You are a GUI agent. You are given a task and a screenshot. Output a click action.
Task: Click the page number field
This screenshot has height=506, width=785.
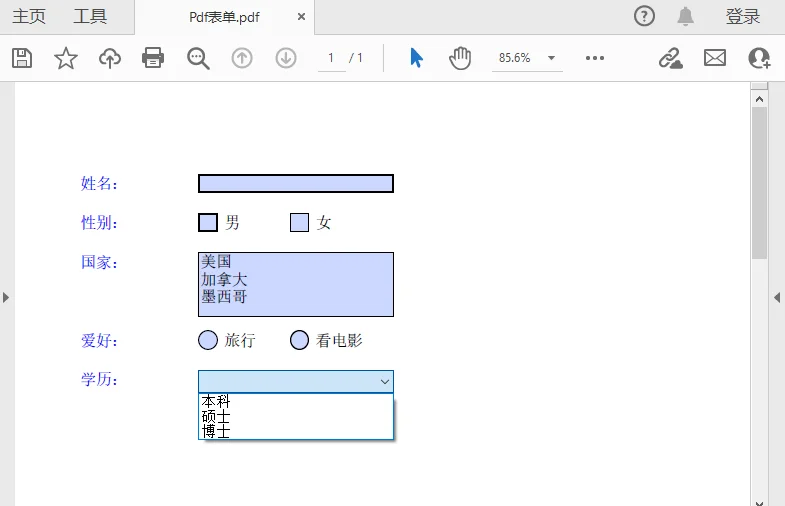pos(331,58)
